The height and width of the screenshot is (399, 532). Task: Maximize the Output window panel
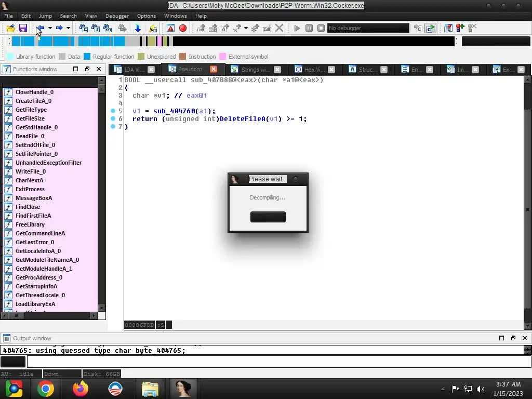coord(501,338)
